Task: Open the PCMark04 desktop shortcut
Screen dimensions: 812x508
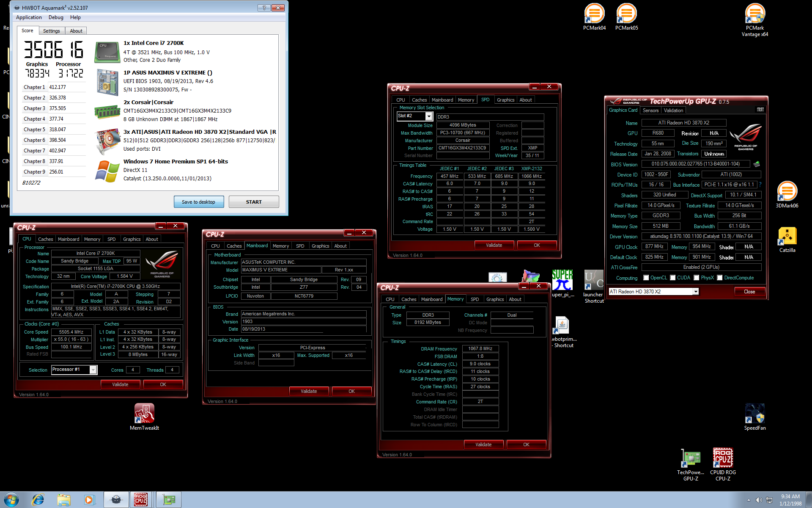Action: [x=594, y=17]
